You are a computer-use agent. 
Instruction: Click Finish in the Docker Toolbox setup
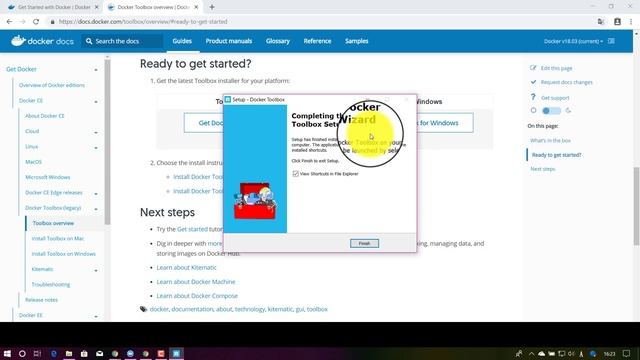[364, 243]
